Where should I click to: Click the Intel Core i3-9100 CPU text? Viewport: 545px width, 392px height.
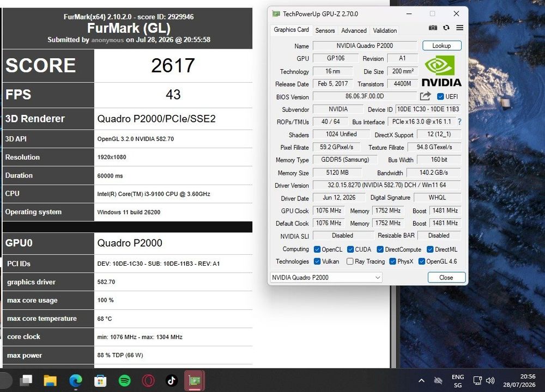(154, 194)
